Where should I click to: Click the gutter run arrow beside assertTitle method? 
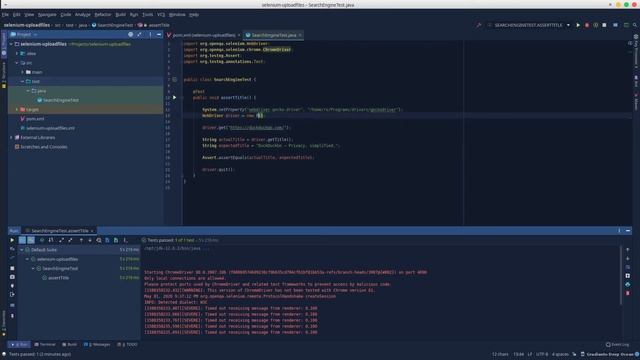tap(174, 98)
